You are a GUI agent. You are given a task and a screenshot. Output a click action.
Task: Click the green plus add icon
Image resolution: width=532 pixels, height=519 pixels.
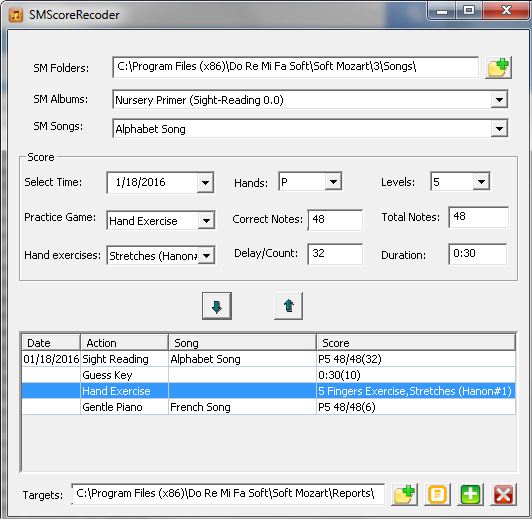coord(471,494)
